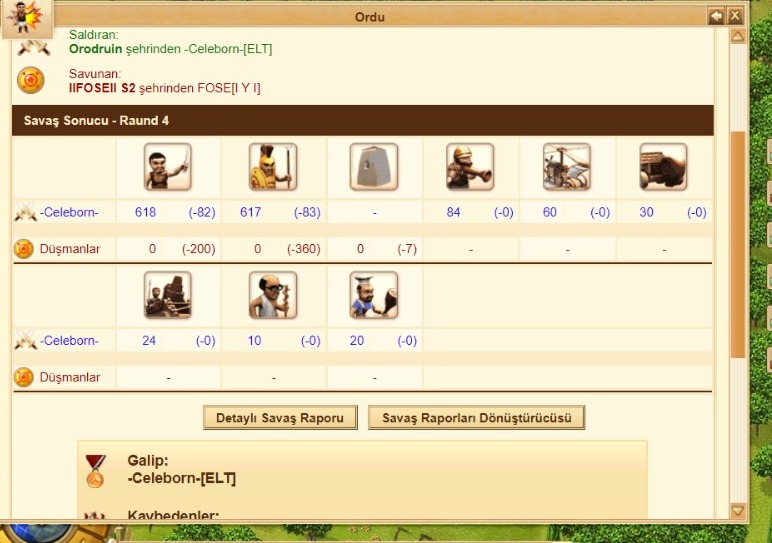The height and width of the screenshot is (543, 772).
Task: Click the winner name -Celeborn-[ELT]
Action: [182, 478]
